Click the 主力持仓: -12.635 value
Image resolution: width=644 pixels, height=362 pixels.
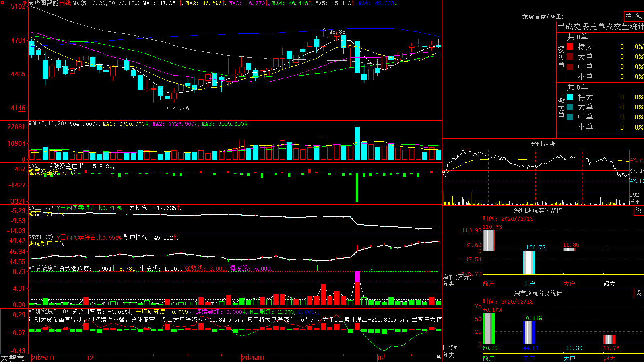pyautogui.click(x=150, y=208)
